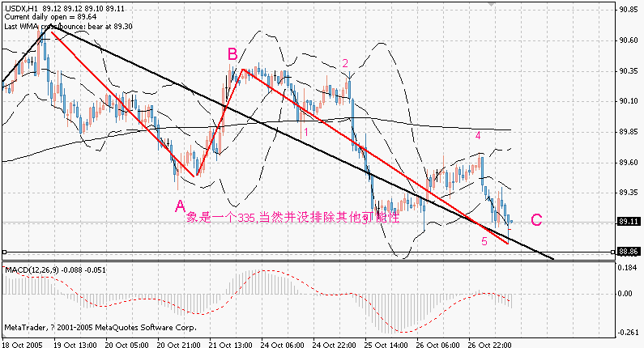The height and width of the screenshot is (348, 644).
Task: Click the current price tag 89.11
Action: pos(629,222)
